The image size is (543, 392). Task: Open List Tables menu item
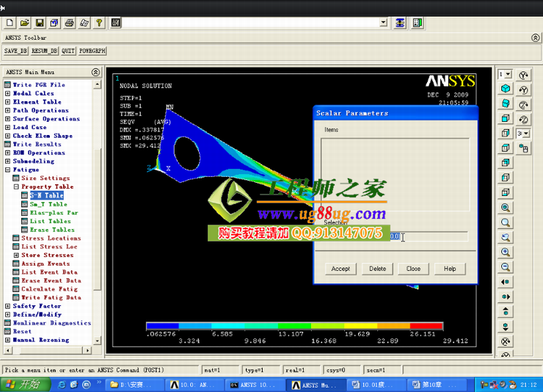(50, 221)
